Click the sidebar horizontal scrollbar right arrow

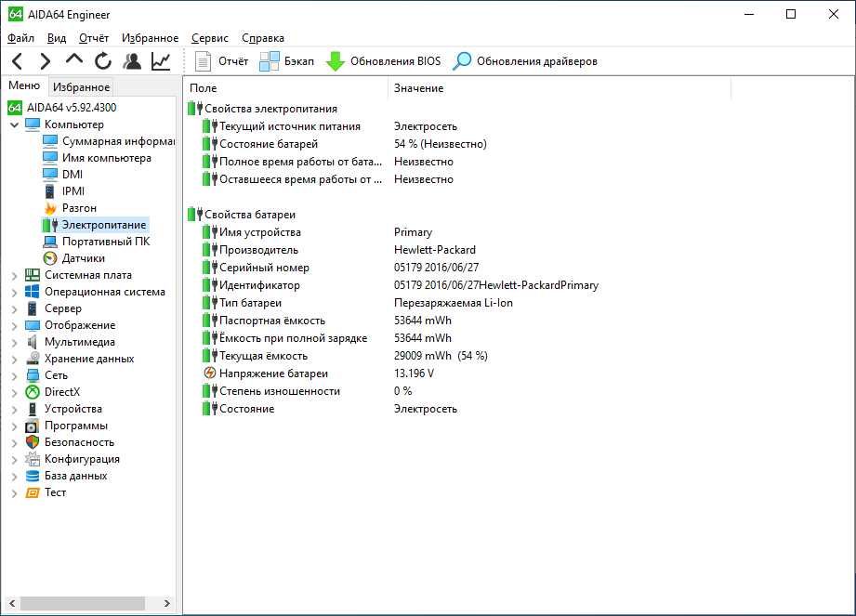point(167,603)
